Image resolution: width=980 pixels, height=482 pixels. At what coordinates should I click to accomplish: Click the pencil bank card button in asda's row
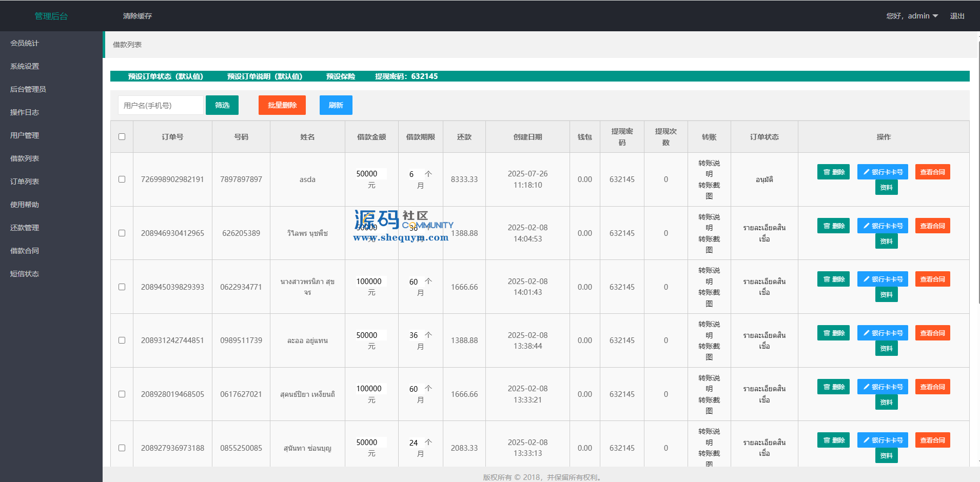883,172
